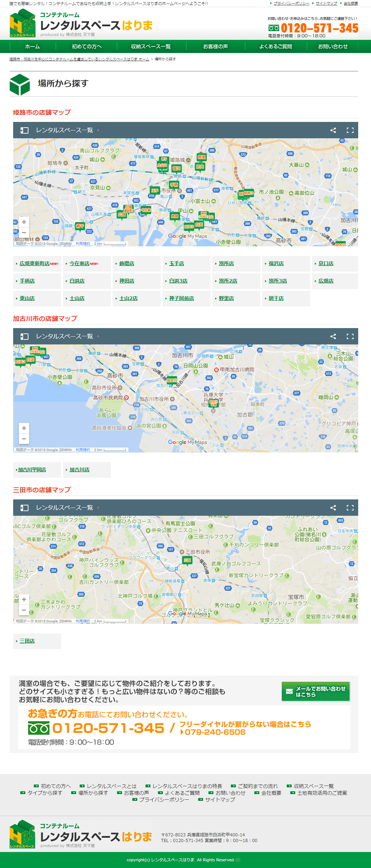Open the 初めての方へ navigation item
The width and height of the screenshot is (371, 868).
87,47
